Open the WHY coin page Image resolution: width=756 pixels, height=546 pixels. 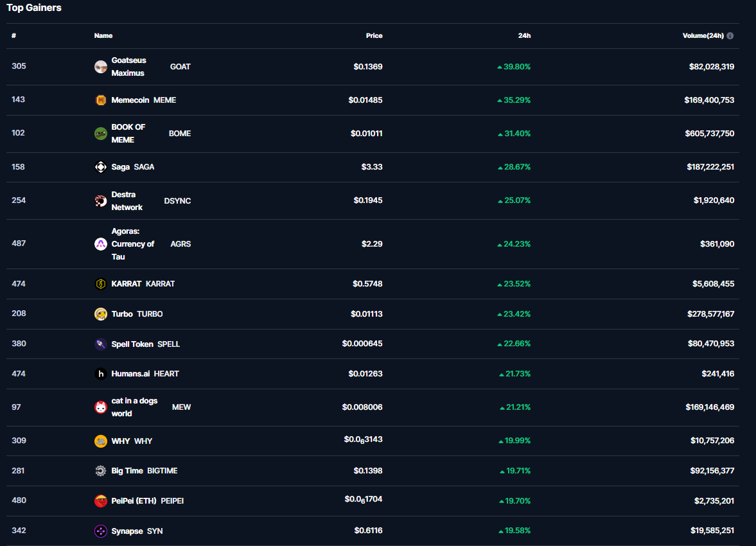[x=121, y=441]
